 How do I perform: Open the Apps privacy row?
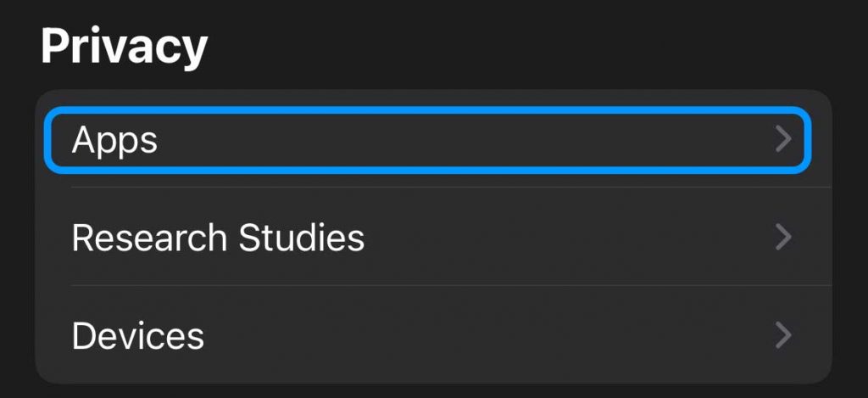coord(428,139)
